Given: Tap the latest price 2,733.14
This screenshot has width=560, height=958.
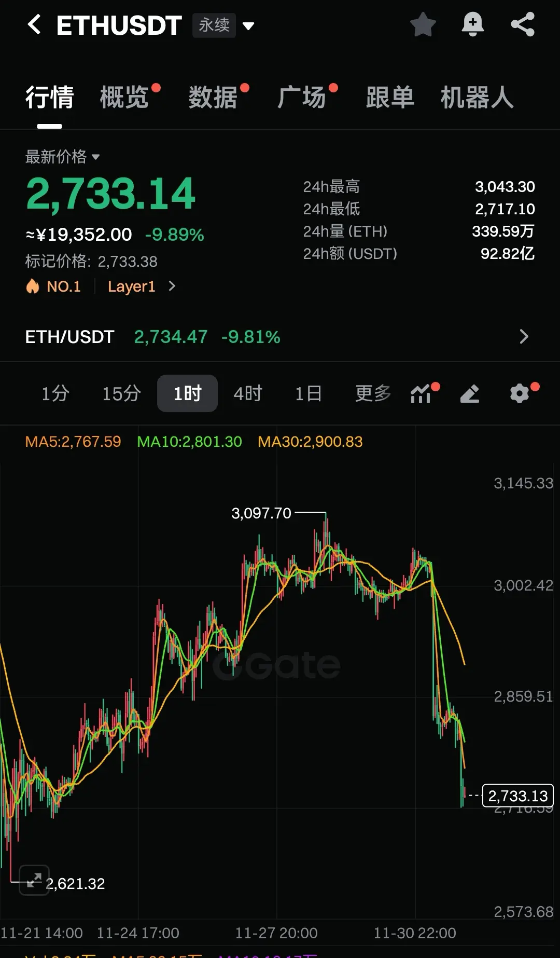Looking at the screenshot, I should click(110, 194).
